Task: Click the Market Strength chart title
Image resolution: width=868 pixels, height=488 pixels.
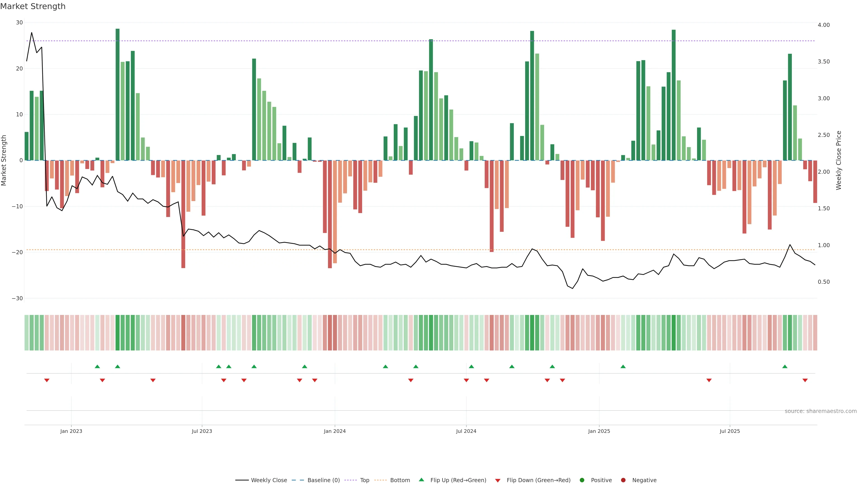Action: point(33,6)
